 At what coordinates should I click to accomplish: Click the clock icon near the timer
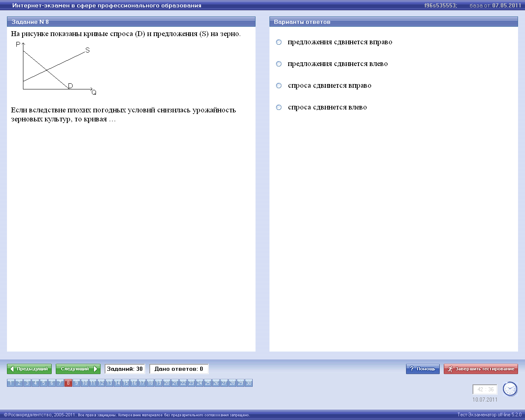pos(510,389)
